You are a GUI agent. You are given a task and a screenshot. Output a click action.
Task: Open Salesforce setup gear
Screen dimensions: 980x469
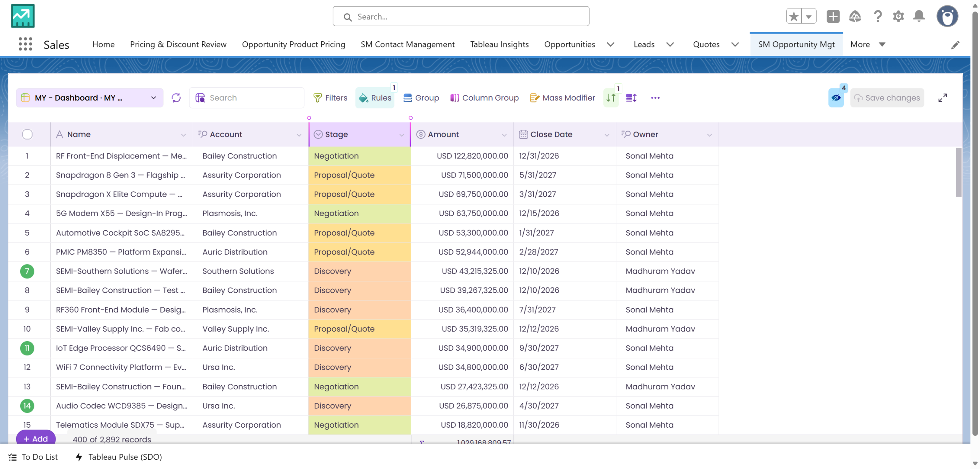898,16
